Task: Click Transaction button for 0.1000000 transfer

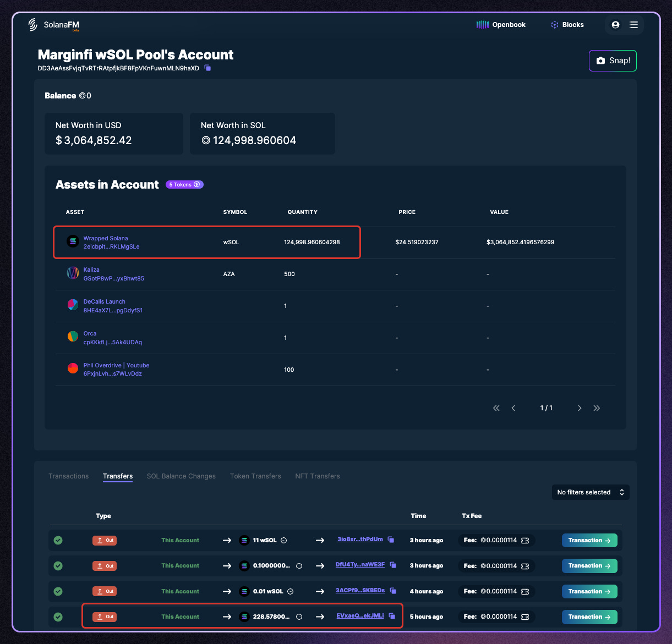Action: 589,566
